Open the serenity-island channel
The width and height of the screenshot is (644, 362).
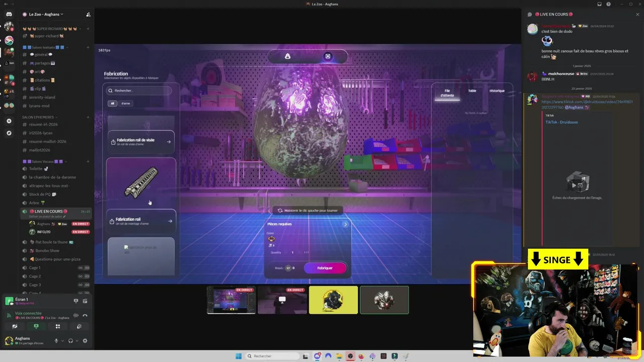tap(56, 97)
